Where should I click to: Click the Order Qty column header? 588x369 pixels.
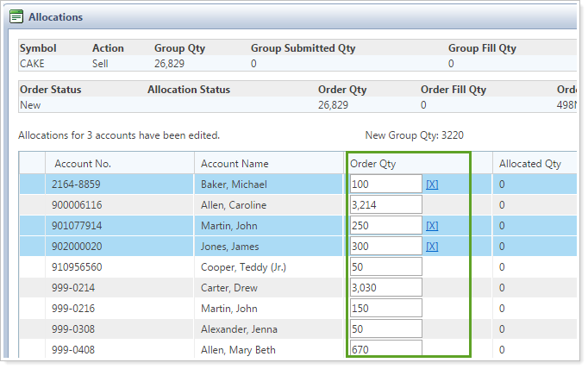click(x=372, y=164)
